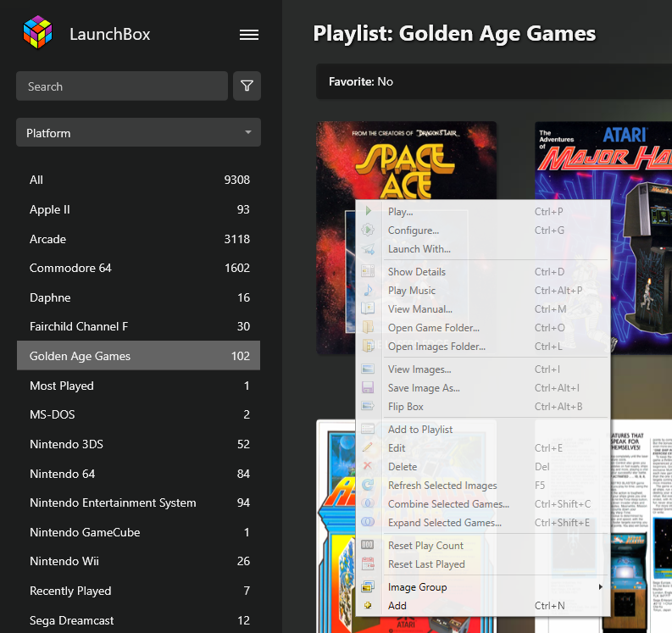
Task: Select MS-DOS platform
Action: coord(138,414)
